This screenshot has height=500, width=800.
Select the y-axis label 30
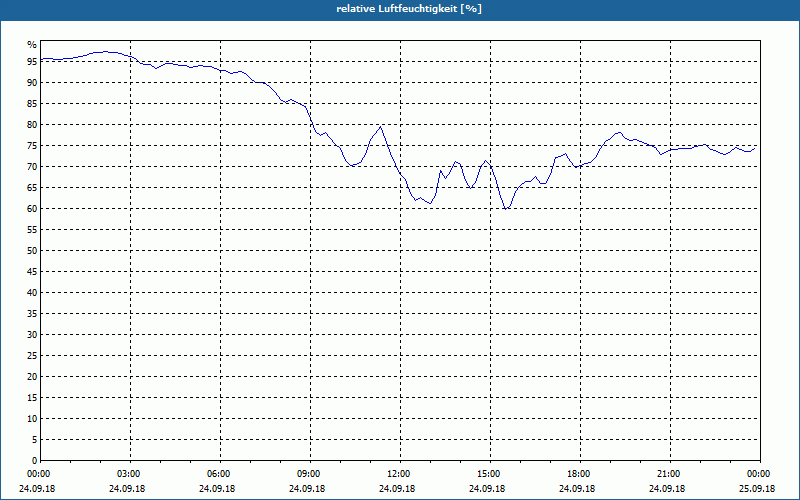[32, 335]
